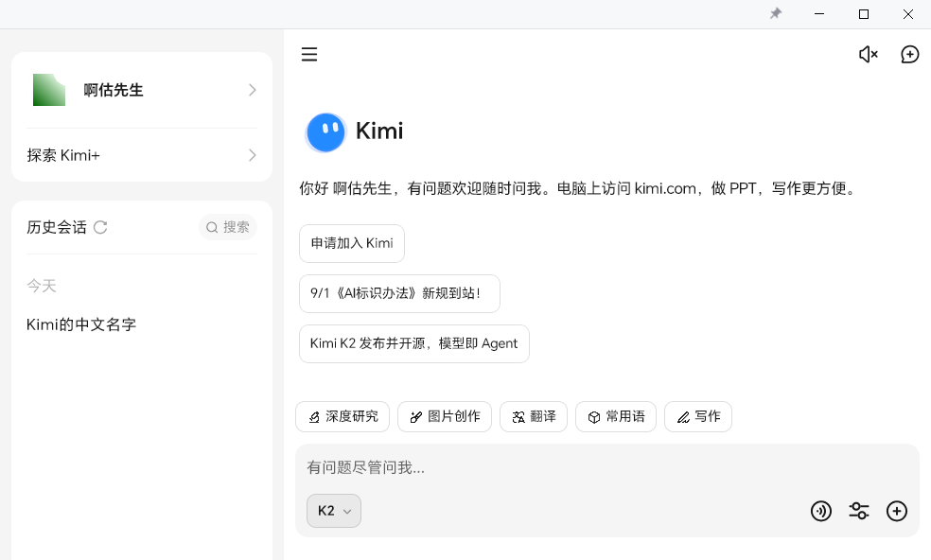The width and height of the screenshot is (931, 560).
Task: Choose the 翻译 quick action
Action: pyautogui.click(x=534, y=416)
